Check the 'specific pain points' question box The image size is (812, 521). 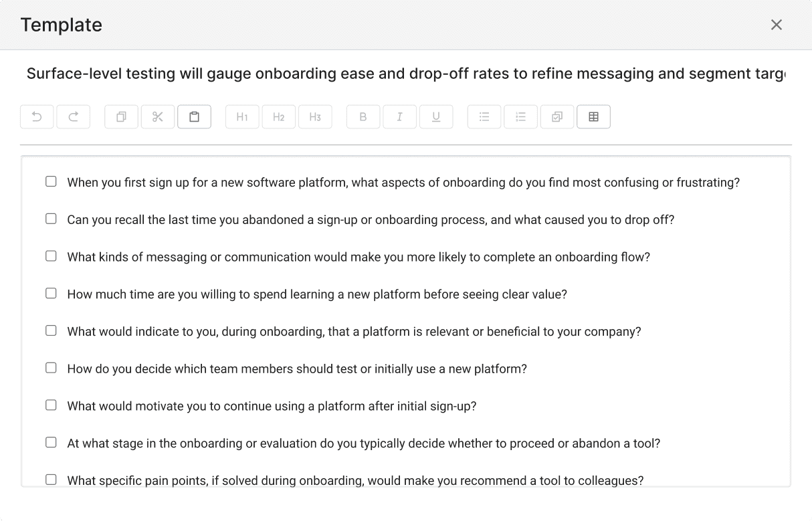coord(51,480)
